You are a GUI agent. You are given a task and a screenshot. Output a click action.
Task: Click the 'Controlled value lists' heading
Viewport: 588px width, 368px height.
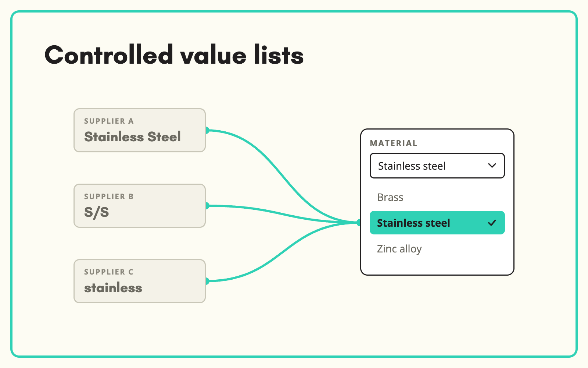click(174, 55)
